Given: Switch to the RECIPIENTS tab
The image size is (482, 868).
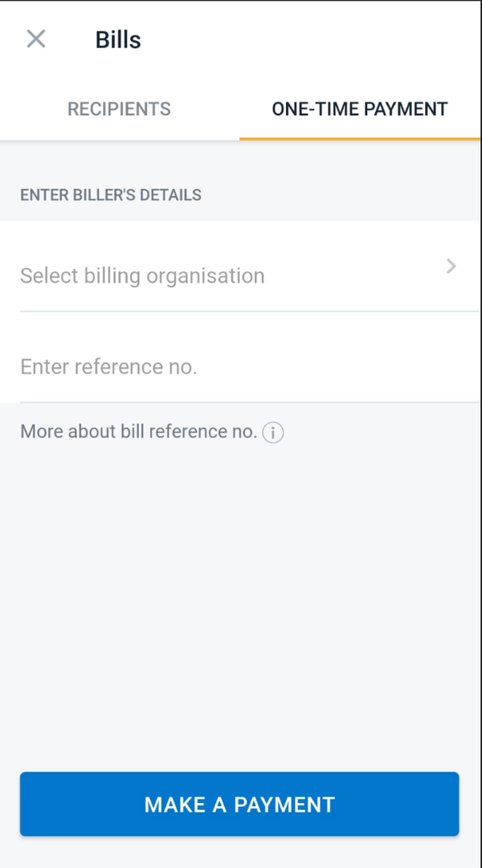Looking at the screenshot, I should [x=119, y=108].
